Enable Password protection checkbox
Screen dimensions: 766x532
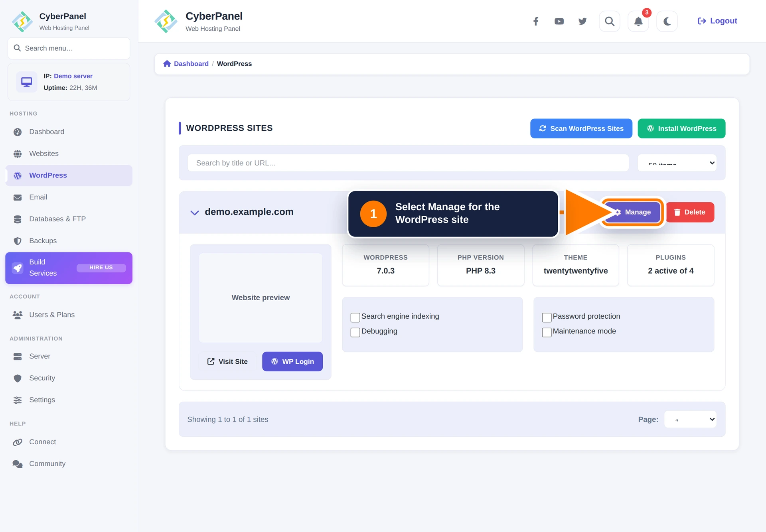point(547,317)
